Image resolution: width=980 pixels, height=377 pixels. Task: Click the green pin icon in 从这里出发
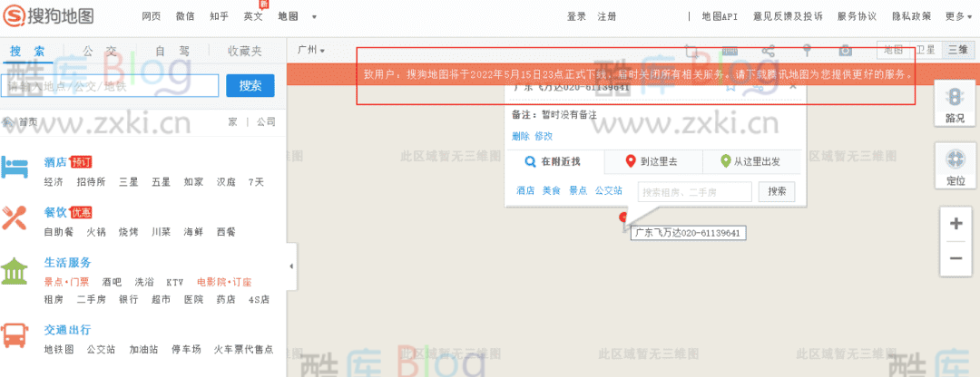(725, 161)
